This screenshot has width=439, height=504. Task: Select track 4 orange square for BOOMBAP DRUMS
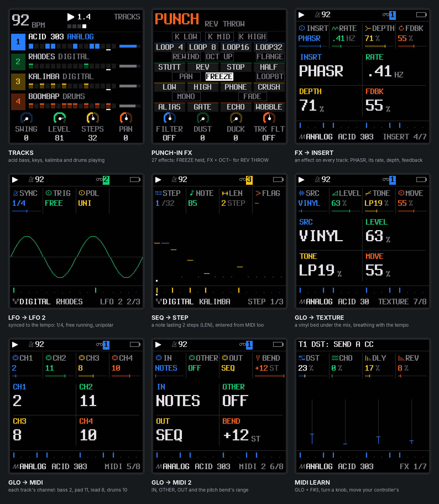[x=18, y=101]
